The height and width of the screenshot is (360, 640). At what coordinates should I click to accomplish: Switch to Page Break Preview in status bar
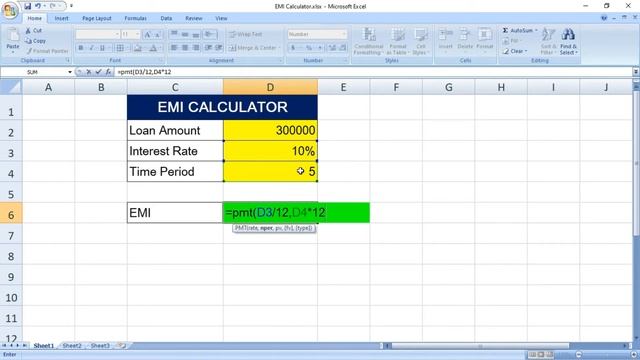tap(549, 354)
